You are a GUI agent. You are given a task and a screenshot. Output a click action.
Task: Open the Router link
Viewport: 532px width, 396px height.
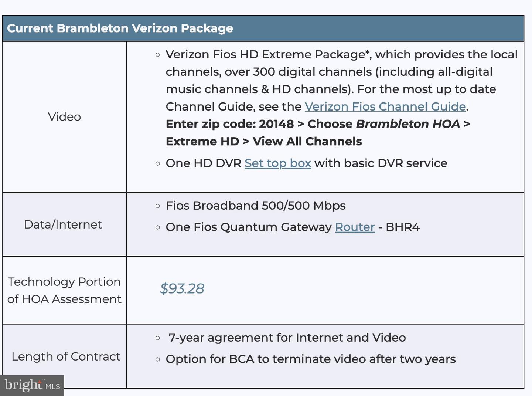point(355,227)
